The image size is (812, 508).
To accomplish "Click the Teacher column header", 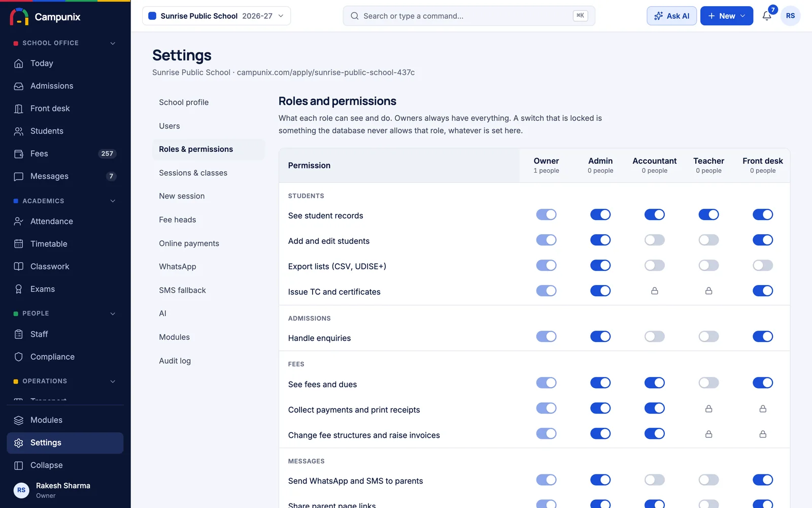I will point(709,165).
